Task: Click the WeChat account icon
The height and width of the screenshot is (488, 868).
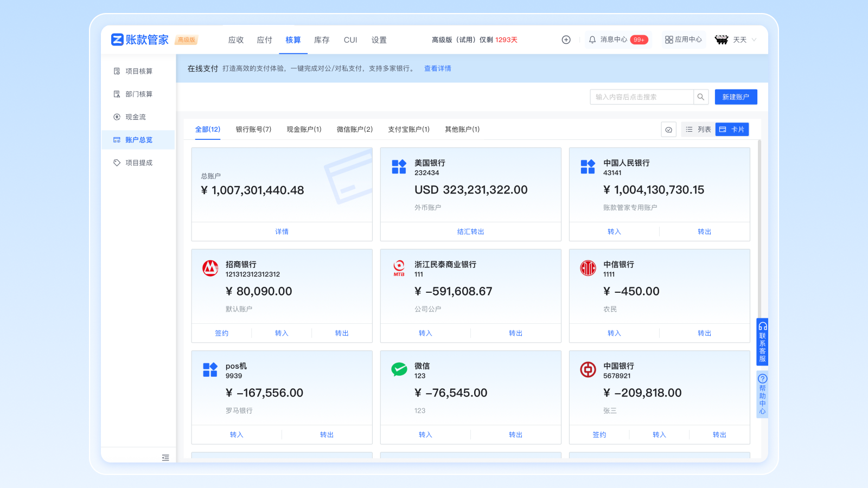Action: (399, 369)
